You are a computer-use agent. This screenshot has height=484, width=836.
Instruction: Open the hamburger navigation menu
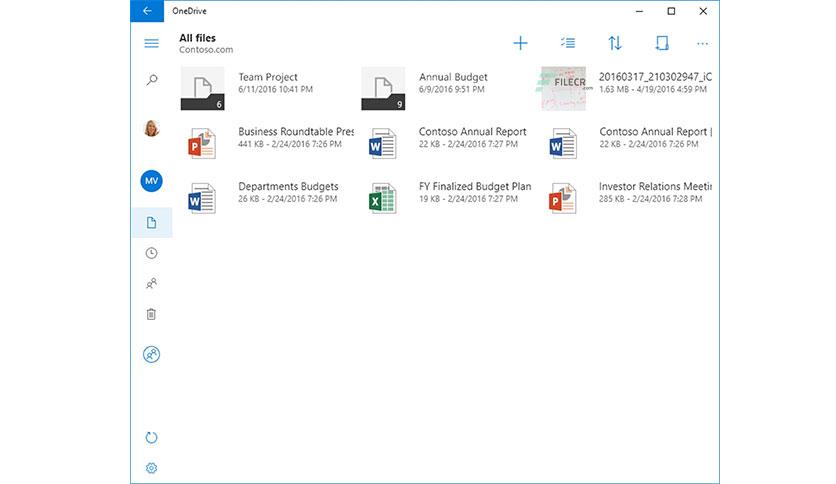tap(151, 43)
